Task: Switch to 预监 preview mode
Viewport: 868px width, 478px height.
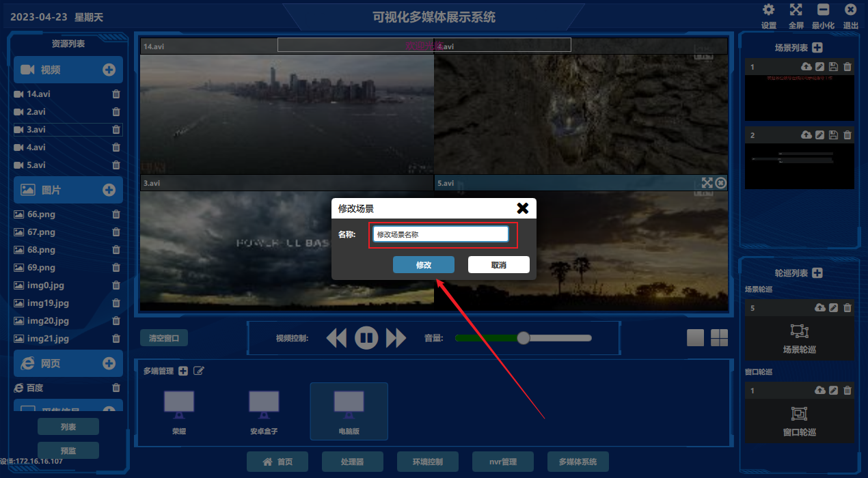Action: pyautogui.click(x=68, y=450)
